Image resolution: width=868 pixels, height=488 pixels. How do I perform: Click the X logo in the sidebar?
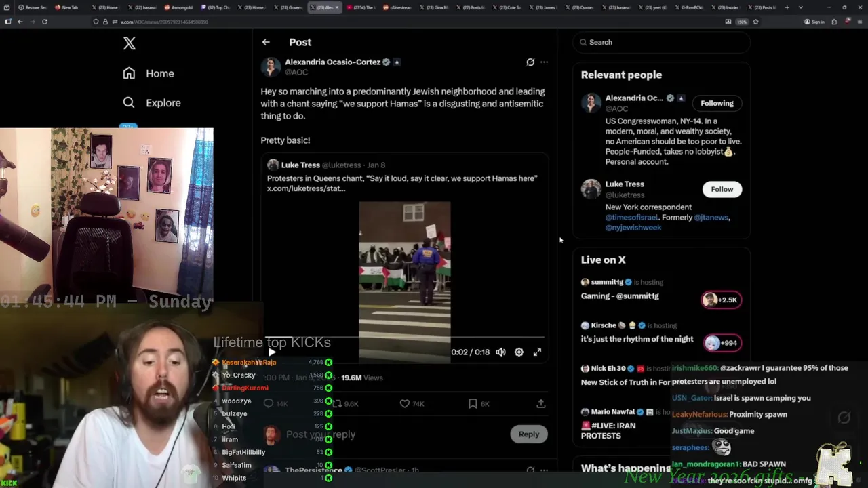(x=130, y=43)
